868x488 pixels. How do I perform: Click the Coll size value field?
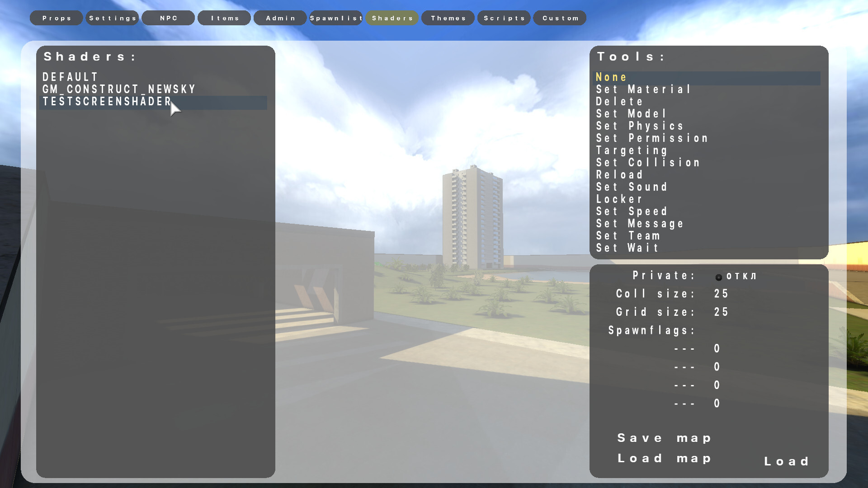(721, 294)
